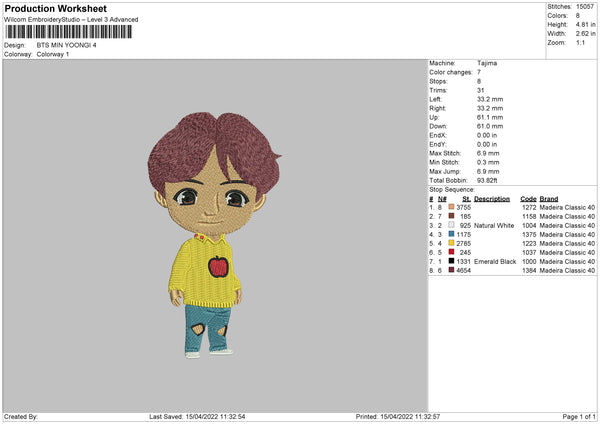600x424 pixels.
Task: Click the maroon swatch for thread 1384
Action: click(451, 270)
